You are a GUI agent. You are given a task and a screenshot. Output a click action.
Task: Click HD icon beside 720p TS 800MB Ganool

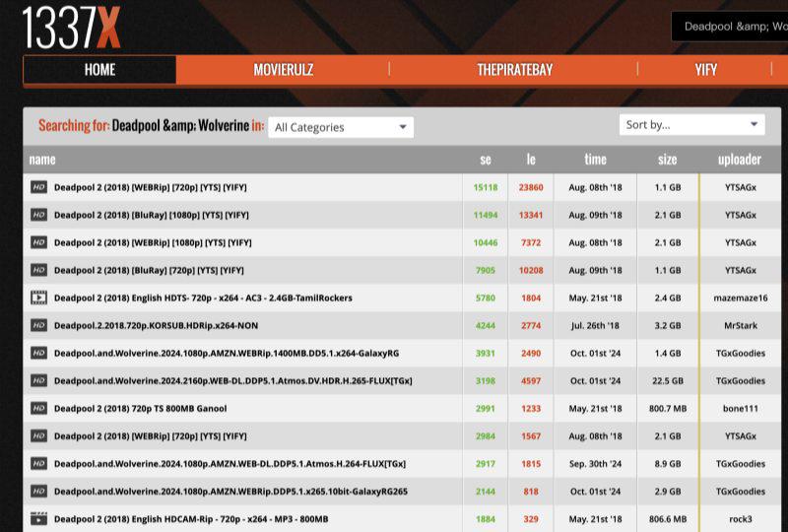[38, 408]
